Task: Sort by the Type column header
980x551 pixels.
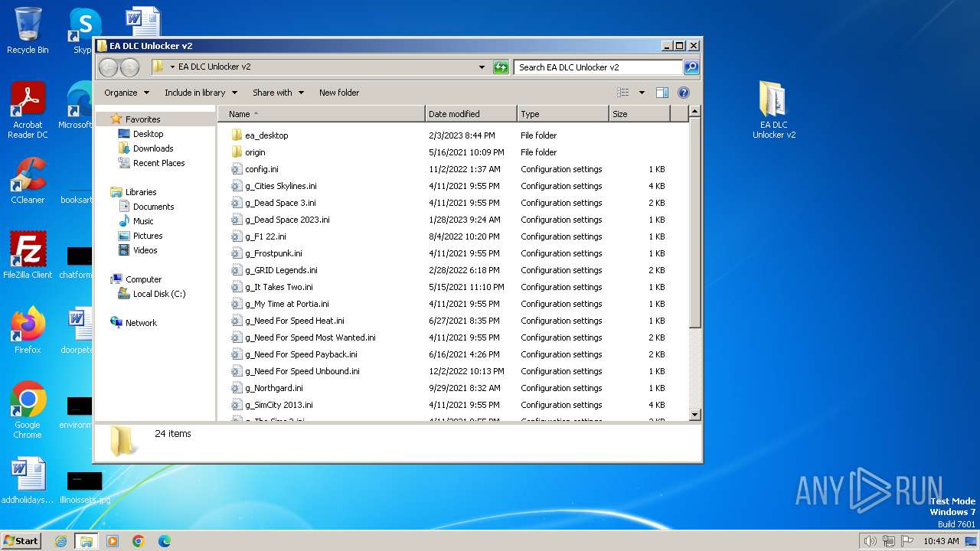Action: [563, 114]
